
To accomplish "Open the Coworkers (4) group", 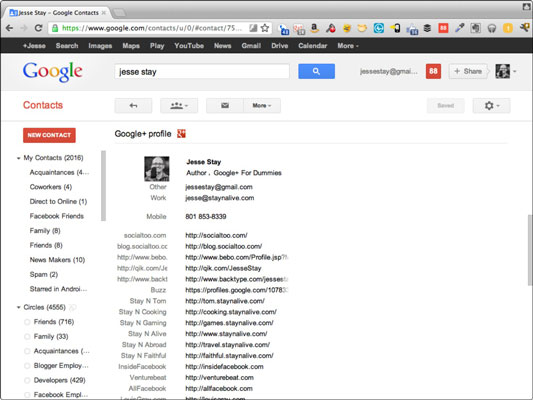I will tap(51, 187).
